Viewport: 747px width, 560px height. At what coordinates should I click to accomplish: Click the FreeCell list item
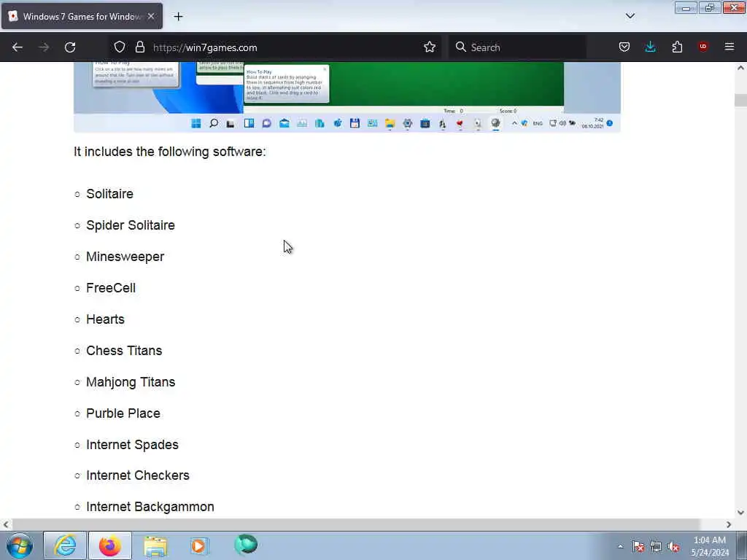pyautogui.click(x=111, y=288)
